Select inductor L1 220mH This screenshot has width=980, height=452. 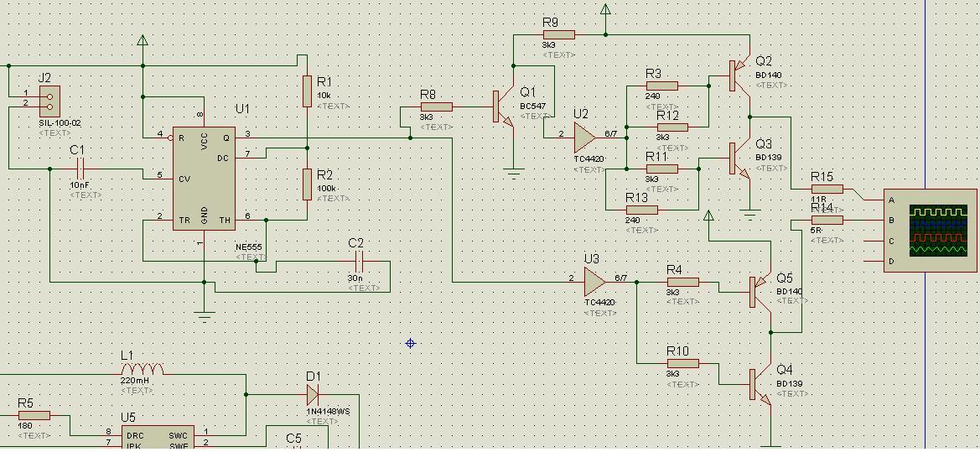[143, 370]
